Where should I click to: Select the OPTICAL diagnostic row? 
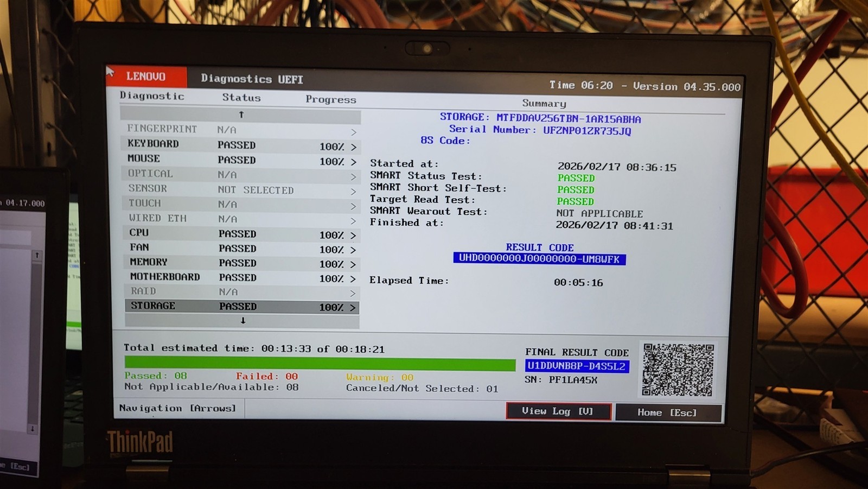241,175
